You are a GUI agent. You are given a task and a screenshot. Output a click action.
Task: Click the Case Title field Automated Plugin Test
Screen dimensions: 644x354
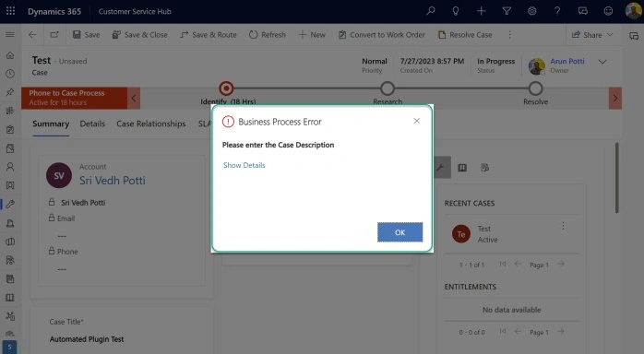87,339
